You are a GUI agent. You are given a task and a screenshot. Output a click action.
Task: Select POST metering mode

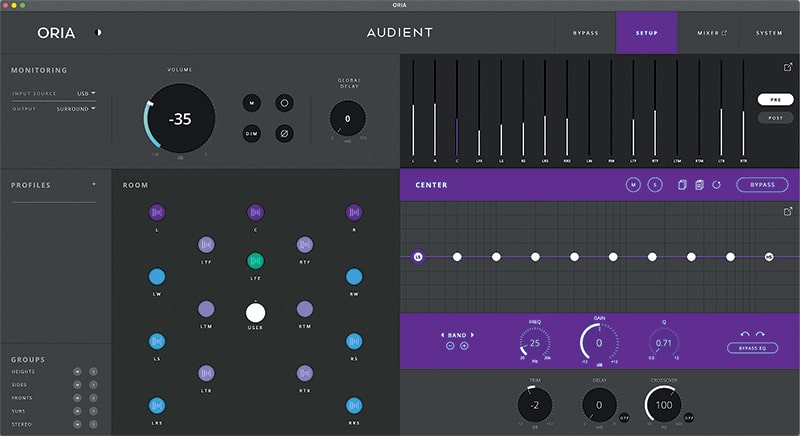pos(776,118)
